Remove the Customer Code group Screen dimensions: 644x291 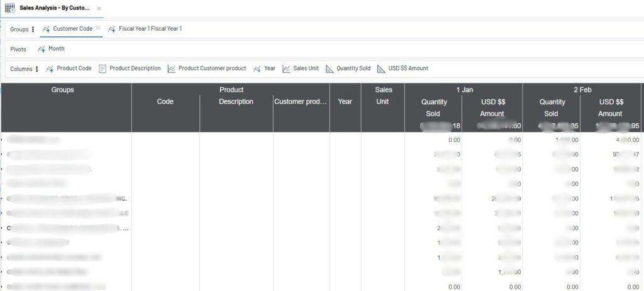[x=97, y=28]
